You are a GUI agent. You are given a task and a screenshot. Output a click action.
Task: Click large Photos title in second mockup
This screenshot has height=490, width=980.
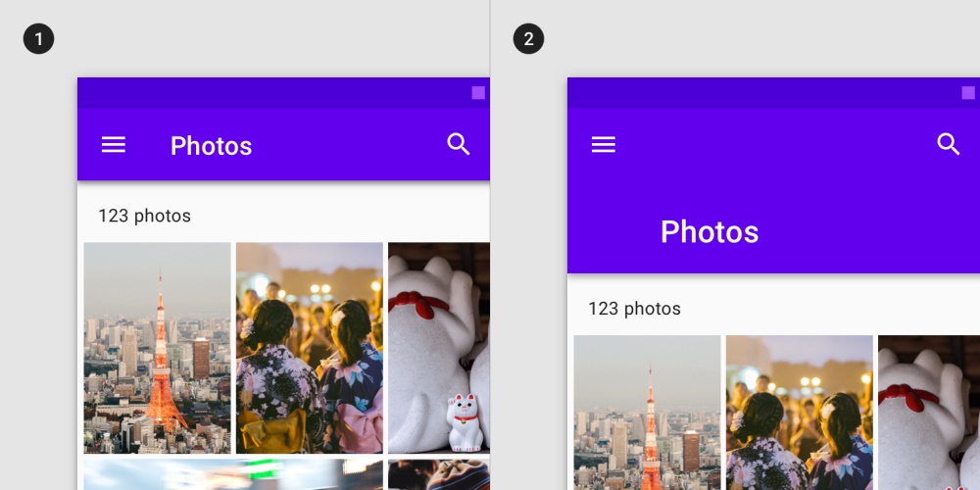click(x=710, y=232)
